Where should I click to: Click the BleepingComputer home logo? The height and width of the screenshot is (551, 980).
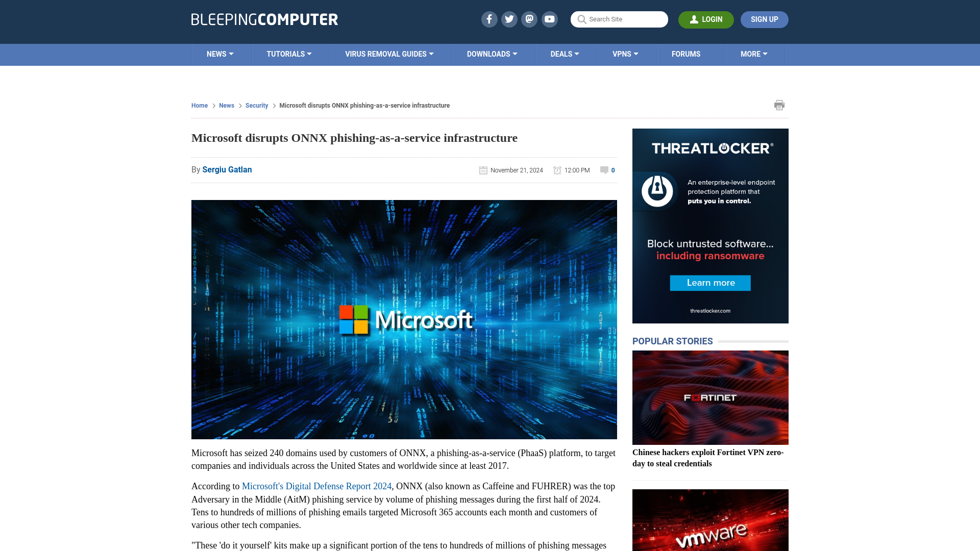point(264,19)
